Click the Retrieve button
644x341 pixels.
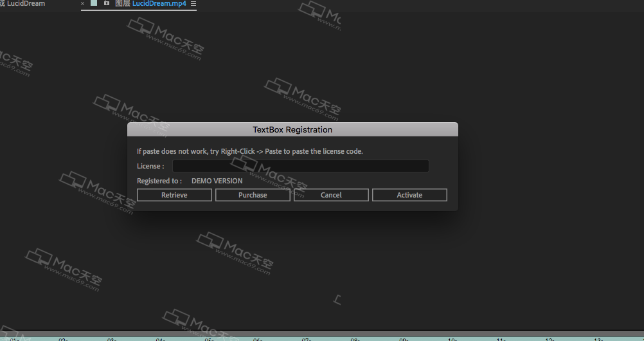click(174, 195)
